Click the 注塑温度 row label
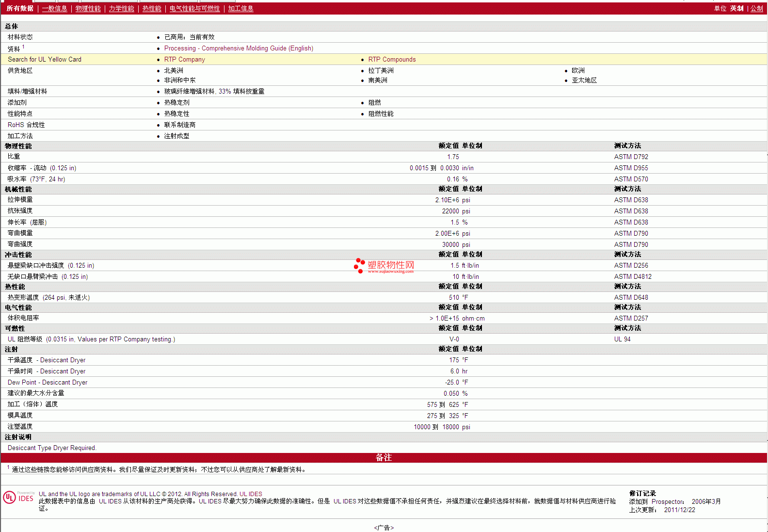This screenshot has width=768, height=532. 20,427
